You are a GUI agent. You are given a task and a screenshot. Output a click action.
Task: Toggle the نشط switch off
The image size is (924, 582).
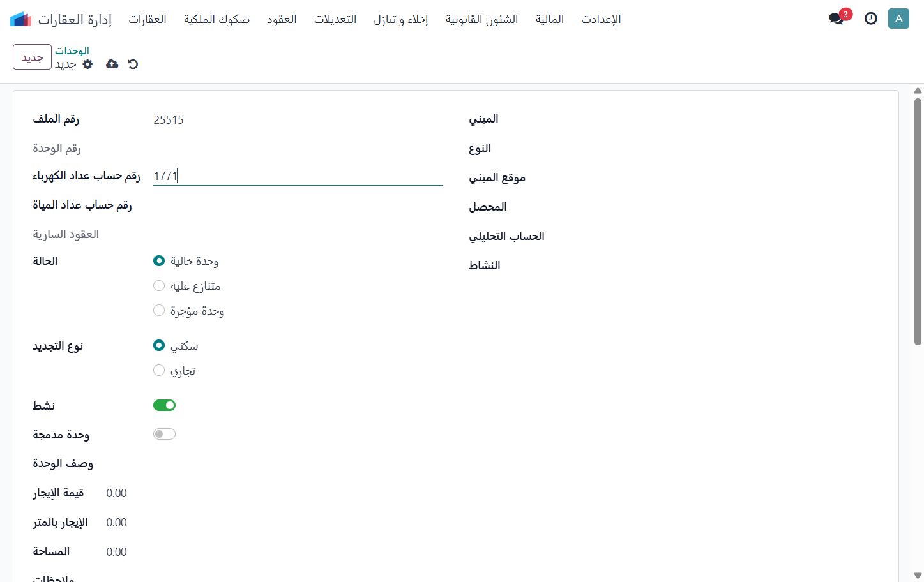pyautogui.click(x=164, y=405)
